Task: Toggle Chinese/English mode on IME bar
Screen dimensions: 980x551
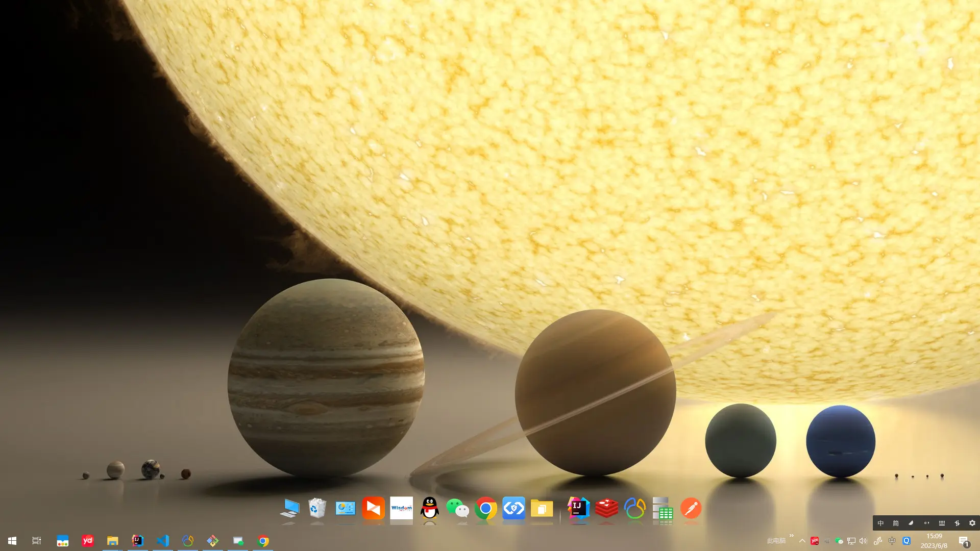Action: coord(880,523)
